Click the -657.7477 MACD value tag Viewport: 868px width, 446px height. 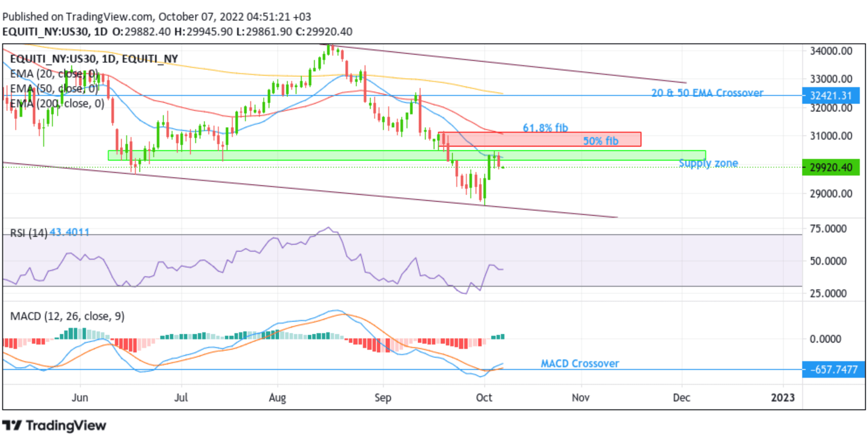pyautogui.click(x=833, y=369)
